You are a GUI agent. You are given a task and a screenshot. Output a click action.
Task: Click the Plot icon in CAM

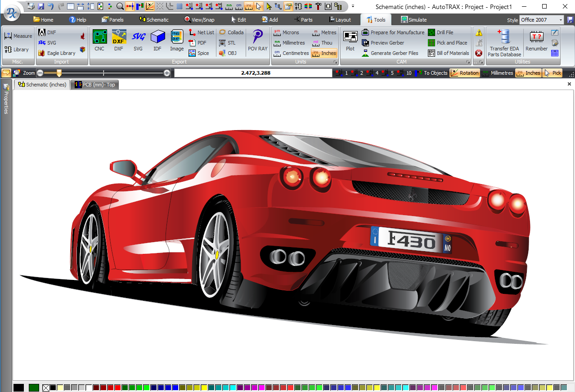[x=350, y=40]
